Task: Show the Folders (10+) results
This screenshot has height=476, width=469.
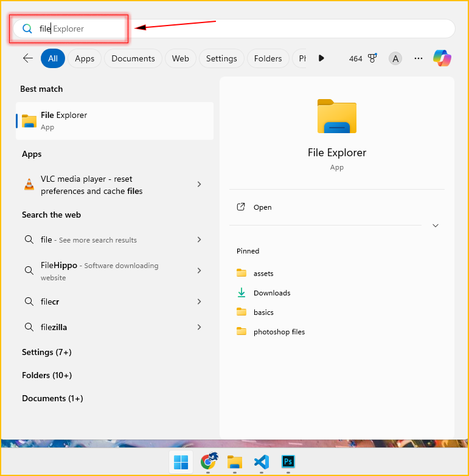Action: point(47,375)
